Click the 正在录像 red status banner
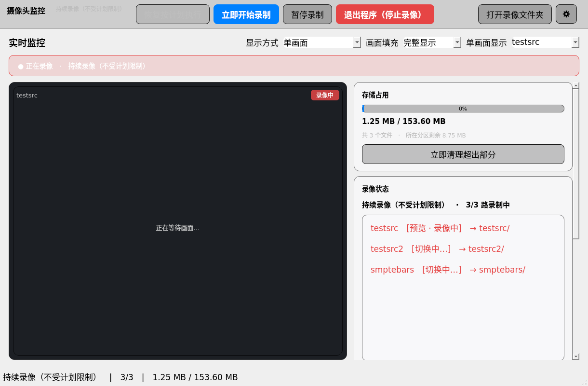The image size is (588, 386). tap(294, 66)
